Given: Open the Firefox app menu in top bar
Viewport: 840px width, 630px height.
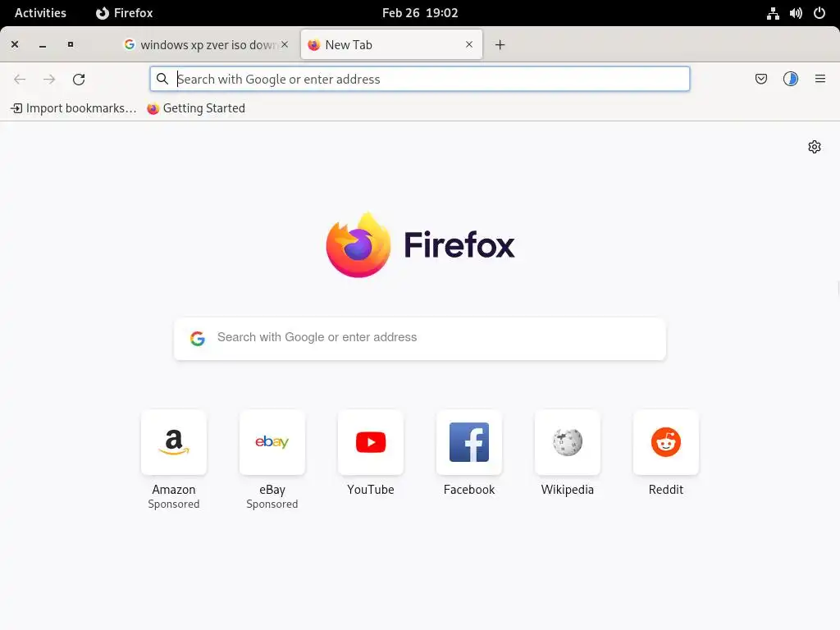Looking at the screenshot, I should click(x=125, y=13).
